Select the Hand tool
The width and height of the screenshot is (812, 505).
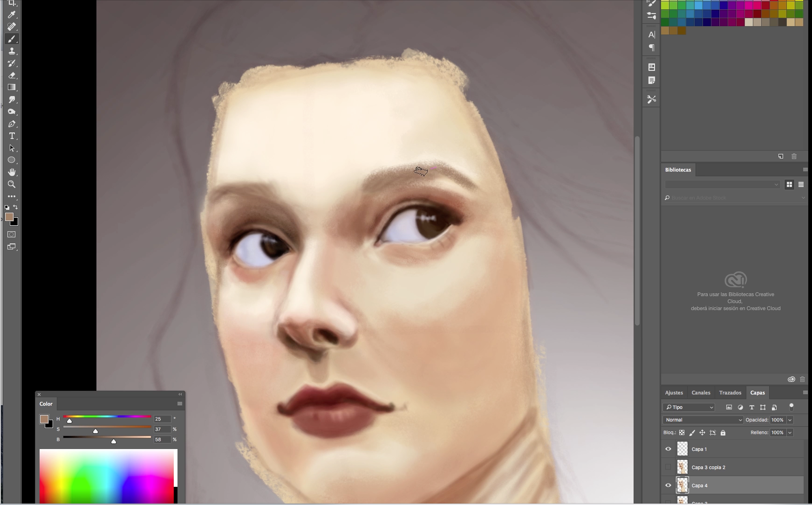tap(12, 172)
